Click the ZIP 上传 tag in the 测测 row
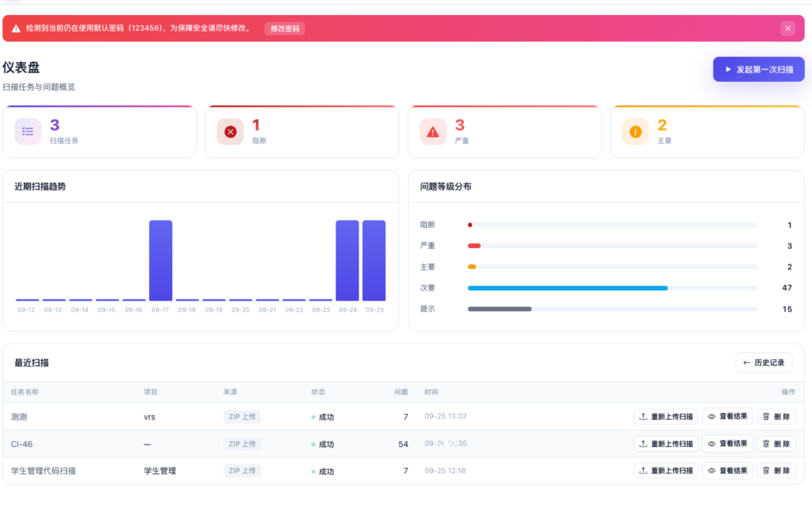 [x=242, y=416]
